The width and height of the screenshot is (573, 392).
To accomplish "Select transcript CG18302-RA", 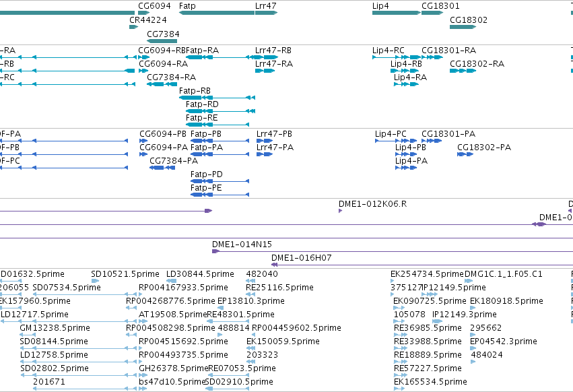I will pos(463,71).
